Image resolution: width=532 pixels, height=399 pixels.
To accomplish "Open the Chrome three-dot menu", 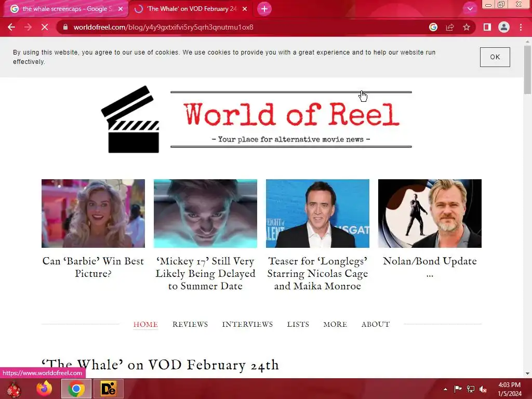I will pyautogui.click(x=521, y=27).
